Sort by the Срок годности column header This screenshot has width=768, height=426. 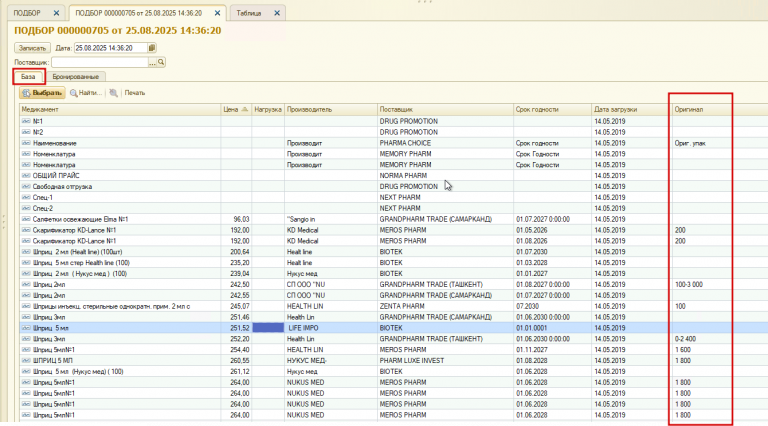(552, 110)
